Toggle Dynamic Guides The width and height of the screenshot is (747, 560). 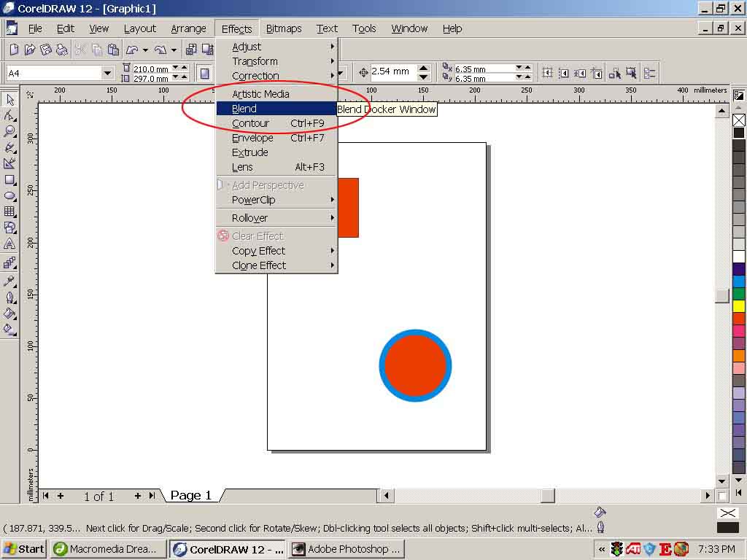[597, 73]
